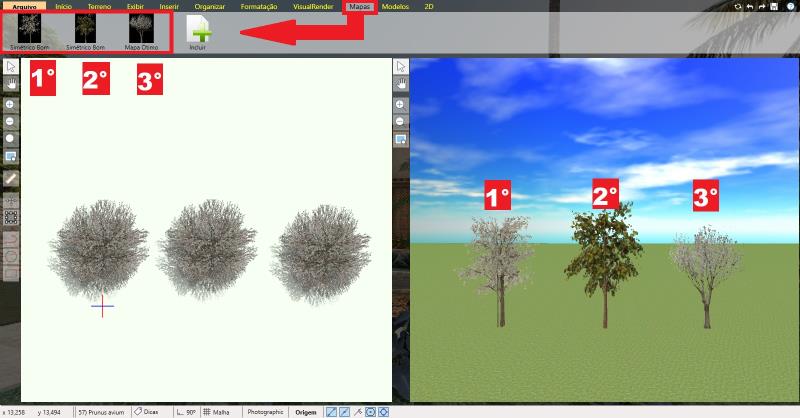
Task: Click the save disk icon at top right
Action: (x=773, y=6)
